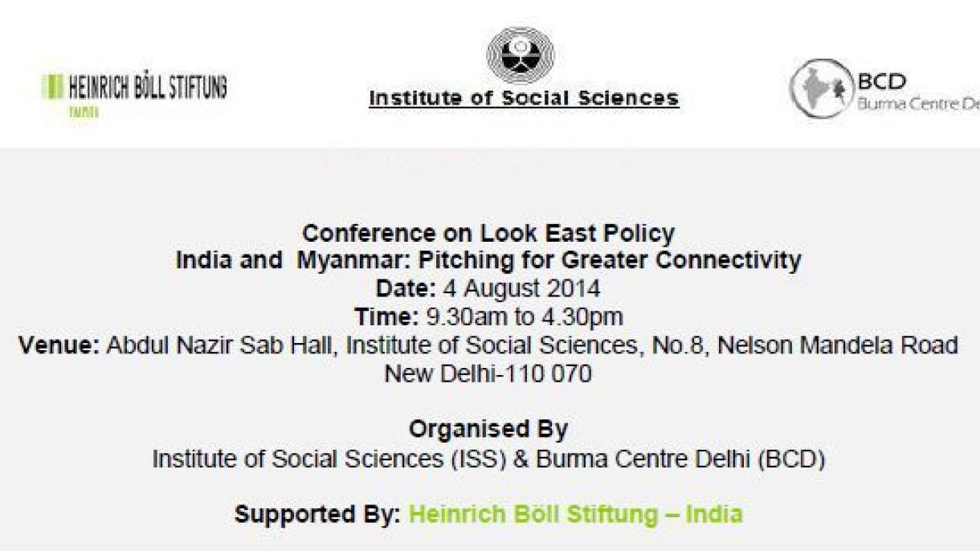Click the Institute of Social Sciences circular emblem
The height and width of the screenshot is (551, 980).
coord(520,55)
